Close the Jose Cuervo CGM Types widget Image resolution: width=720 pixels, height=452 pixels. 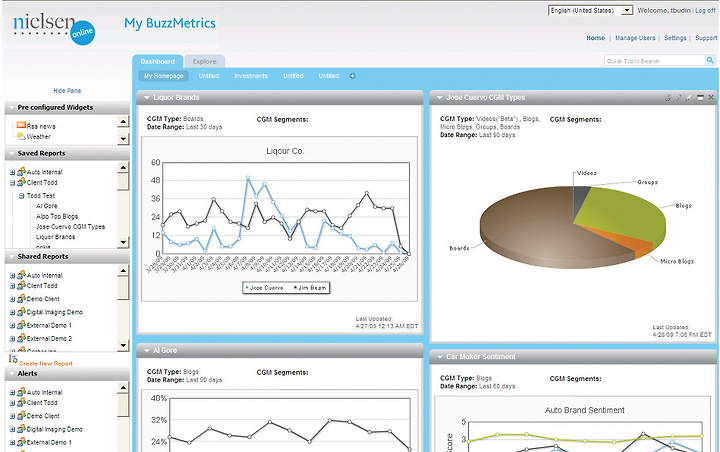pos(711,97)
